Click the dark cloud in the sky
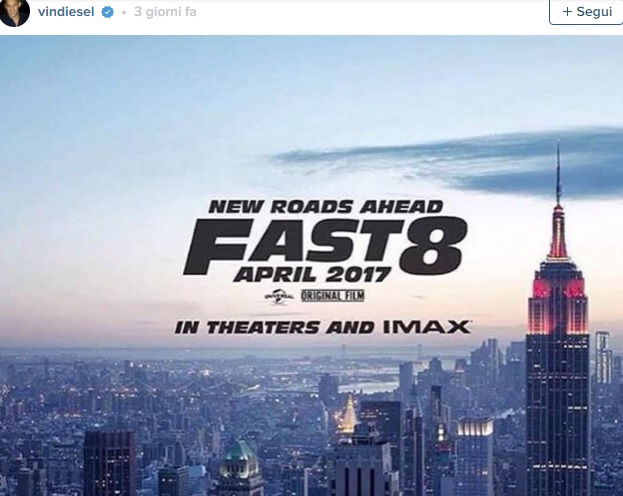The height and width of the screenshot is (496, 623). coord(449,163)
